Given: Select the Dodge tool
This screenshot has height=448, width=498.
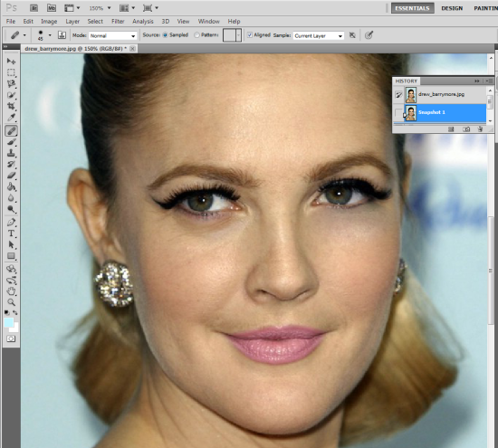Looking at the screenshot, I should pyautogui.click(x=11, y=208).
